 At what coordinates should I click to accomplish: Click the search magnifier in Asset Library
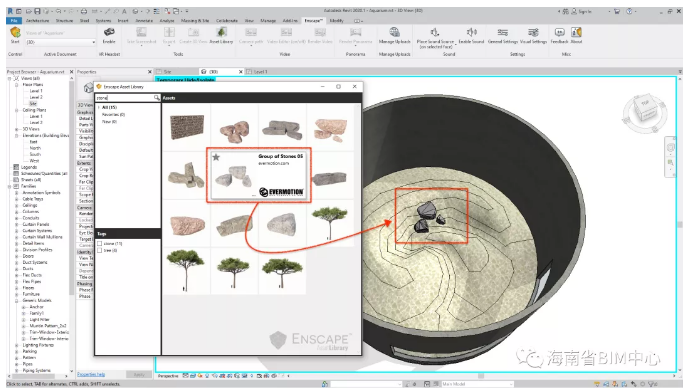coord(157,97)
